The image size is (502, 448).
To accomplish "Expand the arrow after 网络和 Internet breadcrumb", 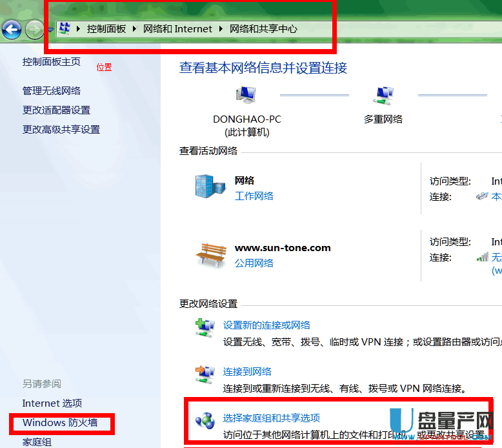I will pos(221,29).
